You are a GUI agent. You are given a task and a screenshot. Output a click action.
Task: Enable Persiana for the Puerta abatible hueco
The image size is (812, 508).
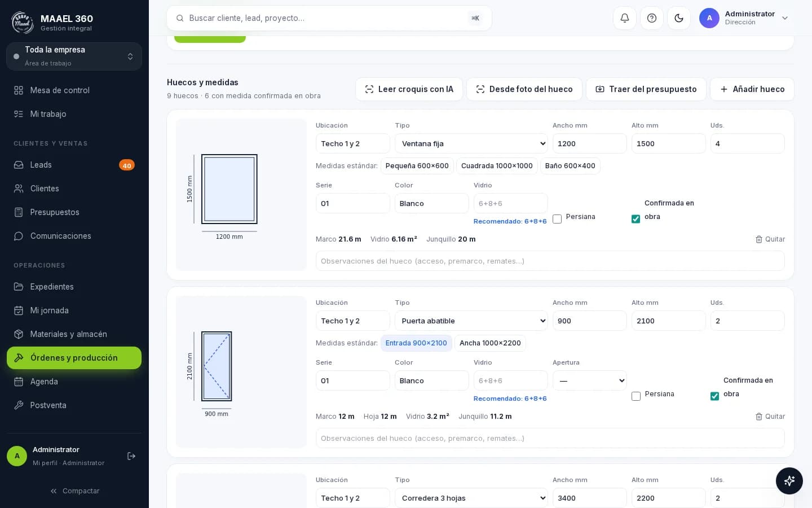pos(636,396)
